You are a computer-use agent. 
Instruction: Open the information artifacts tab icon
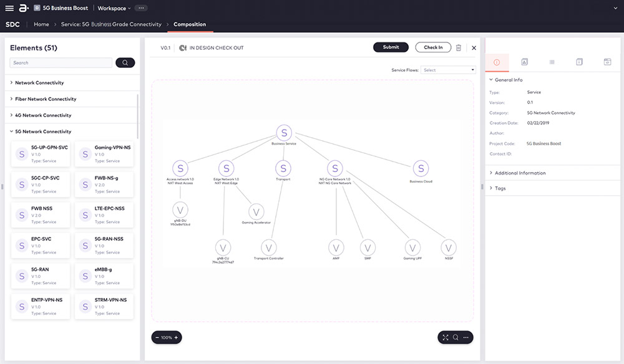pos(580,62)
